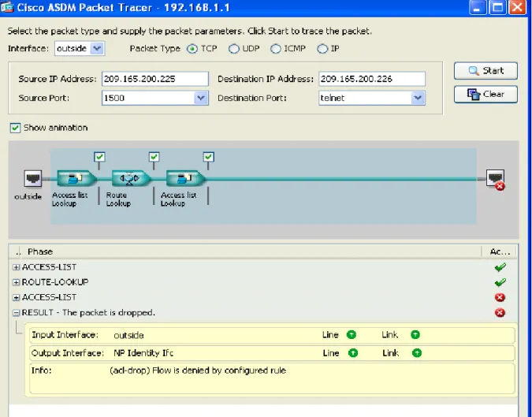
Task: Click the Route Lookup phase icon
Action: tap(131, 178)
